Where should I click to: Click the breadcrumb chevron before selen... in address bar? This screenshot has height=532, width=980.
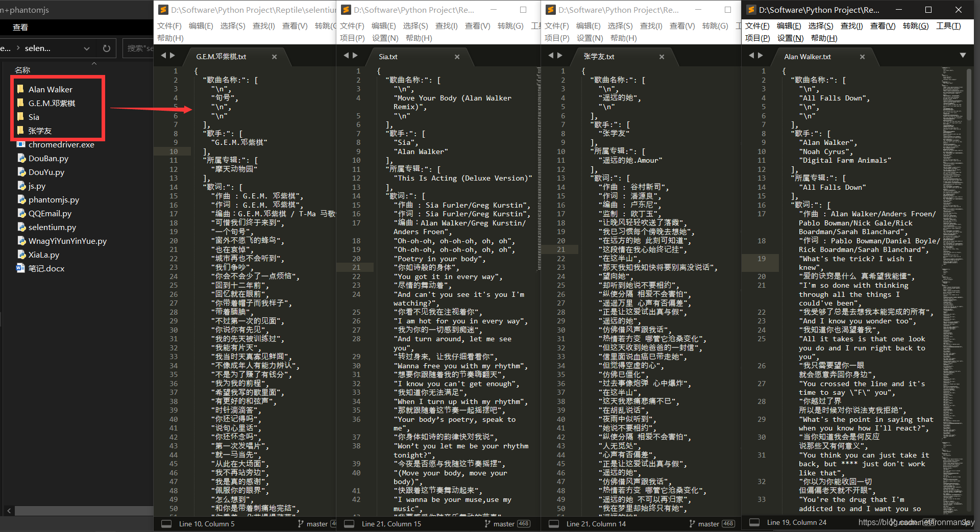click(x=18, y=48)
